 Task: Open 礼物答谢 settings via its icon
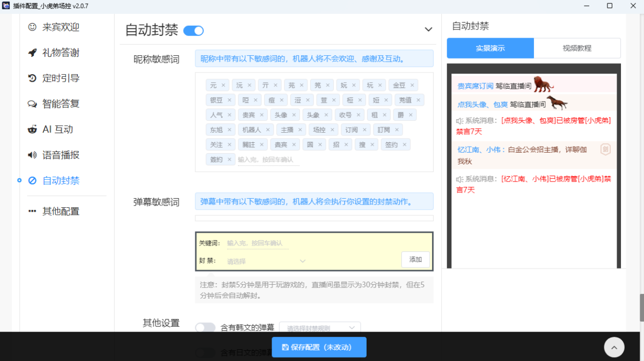tap(32, 53)
